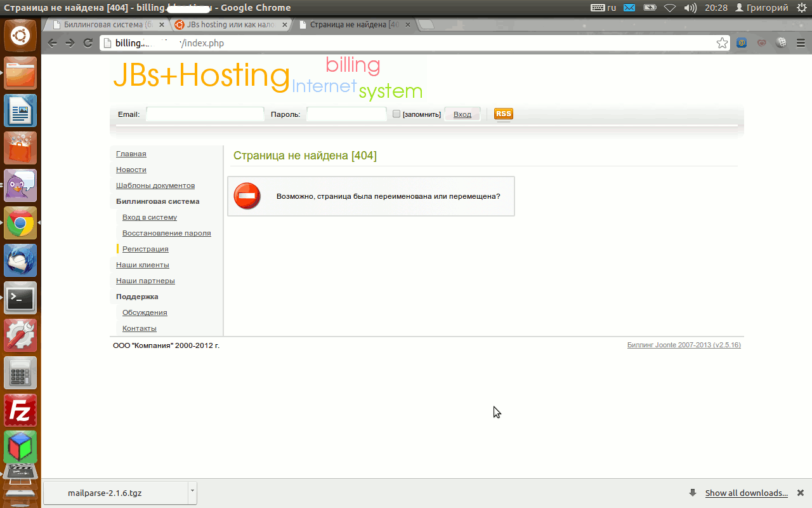Open Наши клиенты link

coord(143,265)
